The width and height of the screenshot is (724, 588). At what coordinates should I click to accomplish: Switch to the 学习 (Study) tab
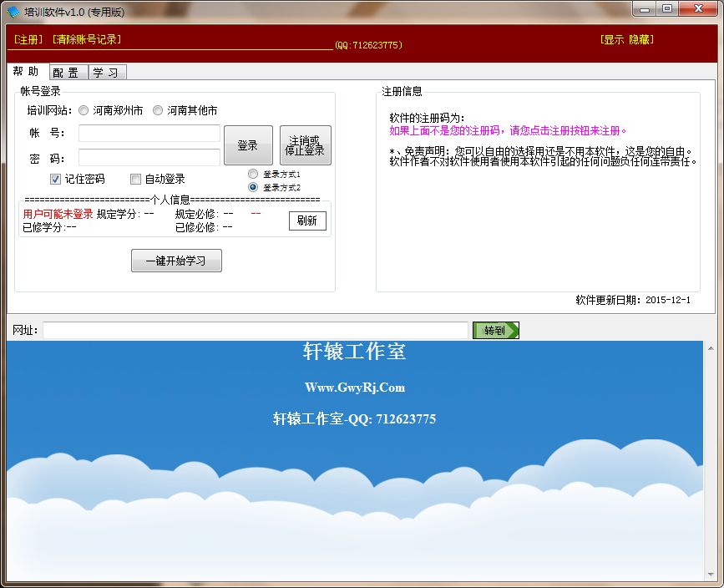[107, 72]
